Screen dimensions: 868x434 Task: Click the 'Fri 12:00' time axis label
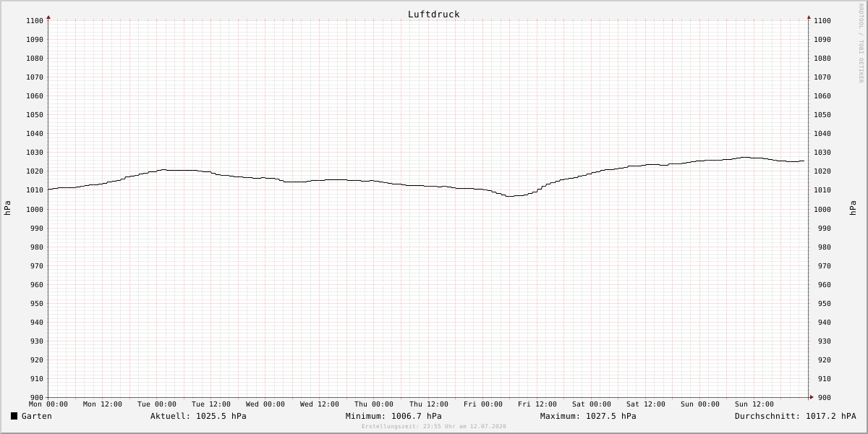coord(537,404)
